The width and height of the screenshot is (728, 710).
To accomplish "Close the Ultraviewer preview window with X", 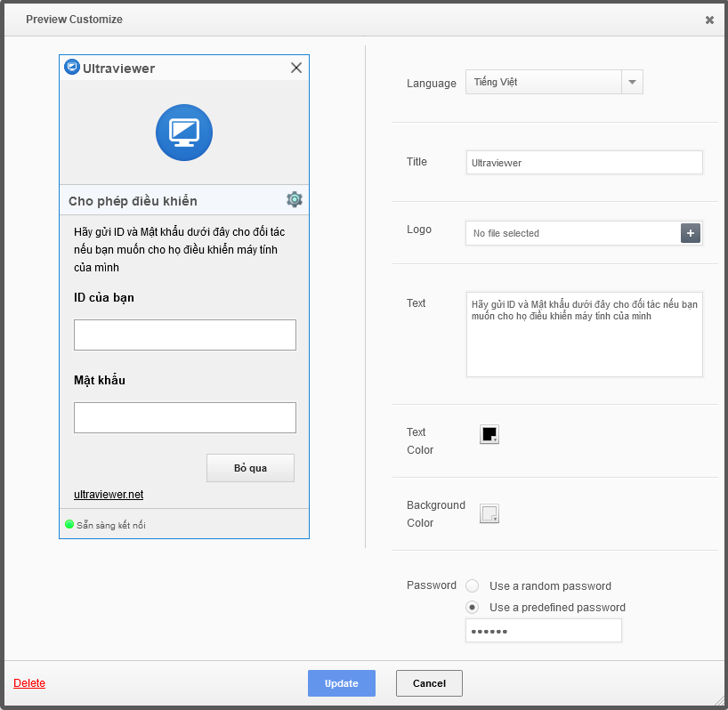I will coord(296,68).
